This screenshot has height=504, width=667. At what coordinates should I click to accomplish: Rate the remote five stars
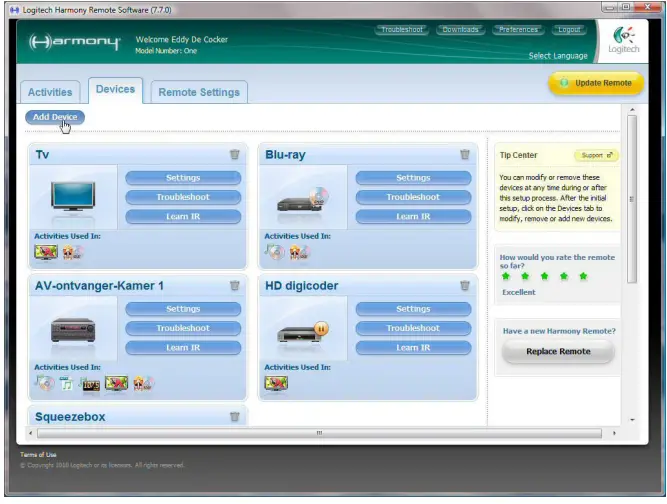pos(583,276)
